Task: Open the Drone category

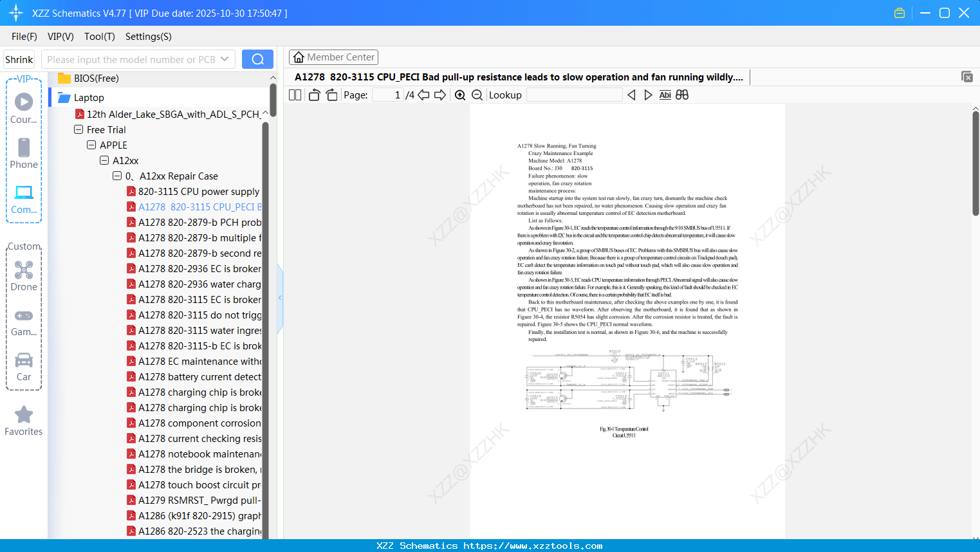Action: click(x=24, y=275)
